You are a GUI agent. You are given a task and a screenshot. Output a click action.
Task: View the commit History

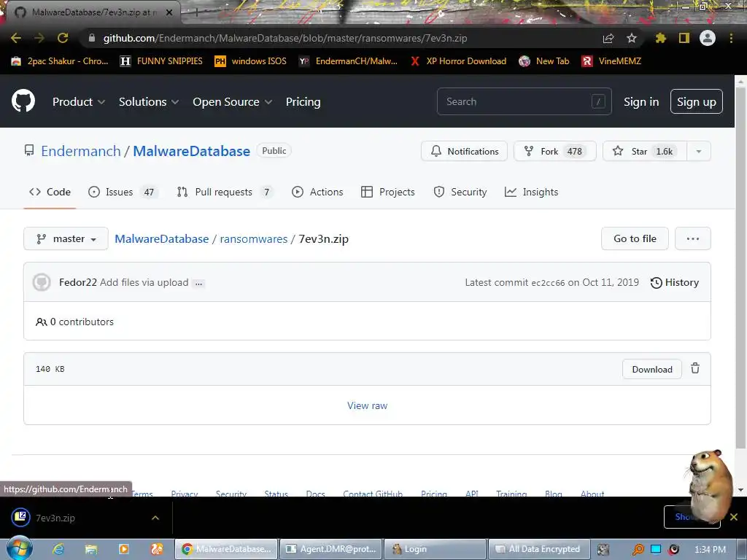(675, 282)
